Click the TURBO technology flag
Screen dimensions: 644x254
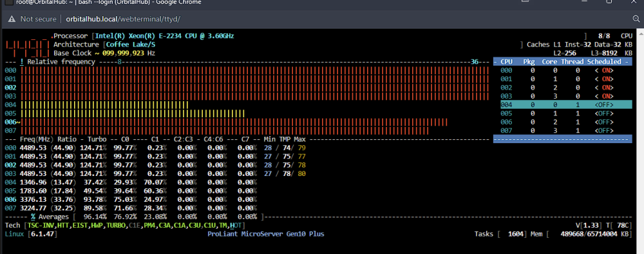point(116,225)
